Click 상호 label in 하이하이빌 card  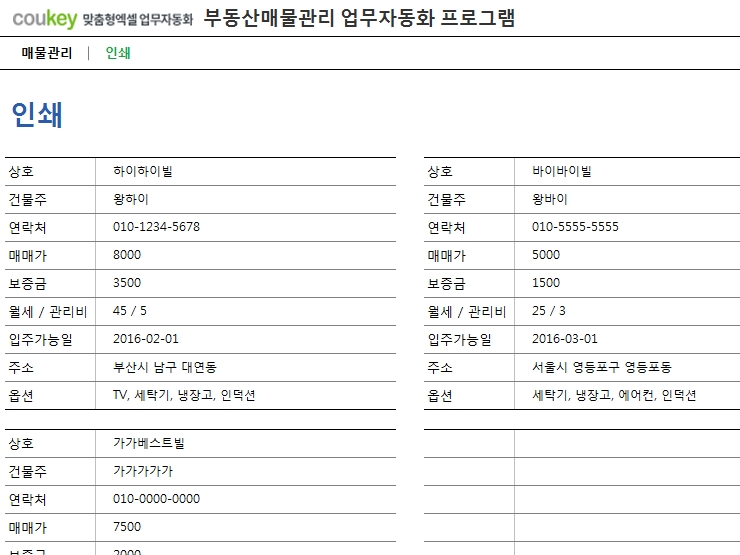(x=21, y=171)
